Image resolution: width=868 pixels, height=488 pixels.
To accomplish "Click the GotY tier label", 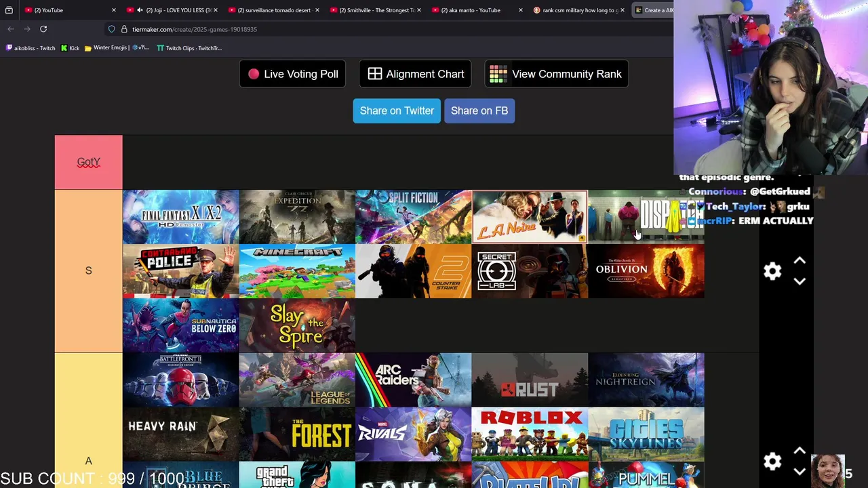I will click(x=89, y=162).
